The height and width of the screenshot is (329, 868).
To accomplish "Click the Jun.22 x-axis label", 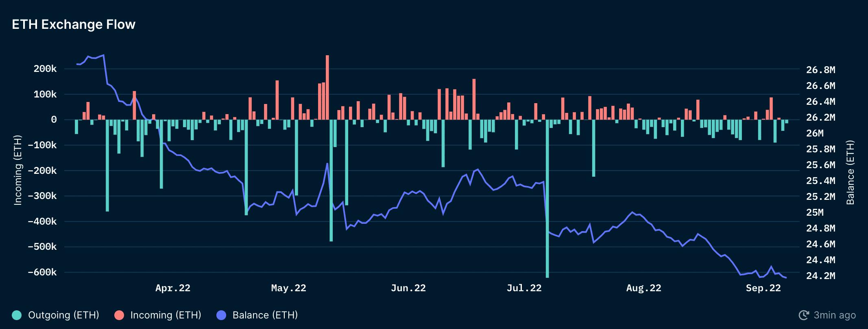I will 408,288.
